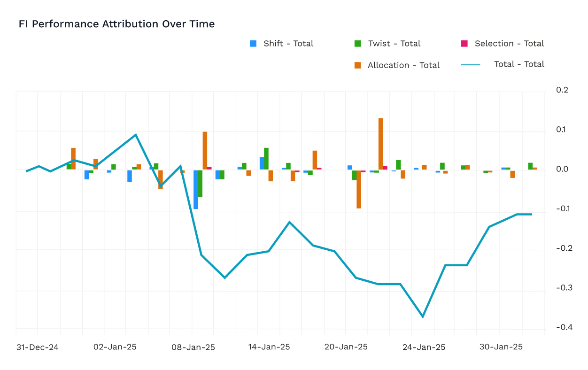The image size is (588, 370).
Task: Click the Total line peak near 02-Jan-25
Action: click(x=136, y=135)
